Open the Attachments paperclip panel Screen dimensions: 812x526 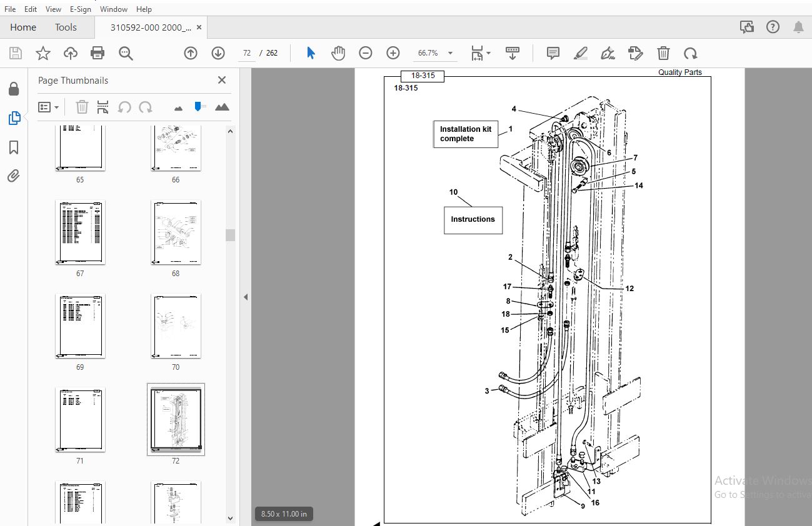(x=14, y=176)
